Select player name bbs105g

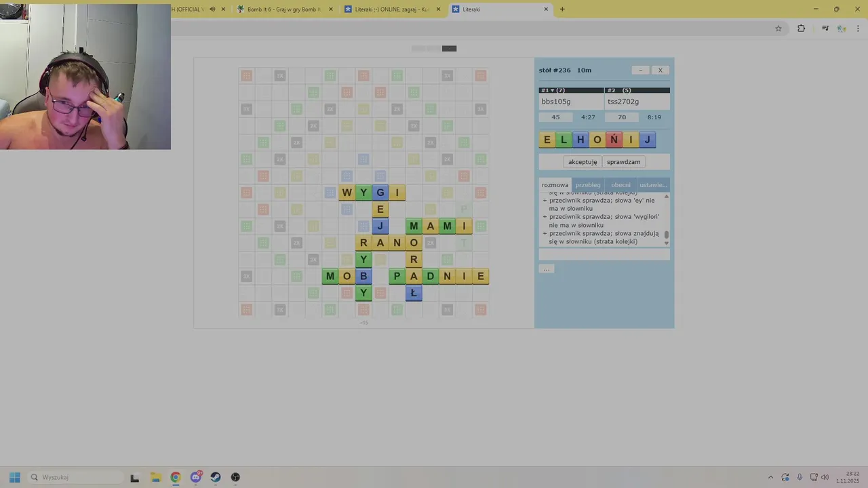[556, 102]
